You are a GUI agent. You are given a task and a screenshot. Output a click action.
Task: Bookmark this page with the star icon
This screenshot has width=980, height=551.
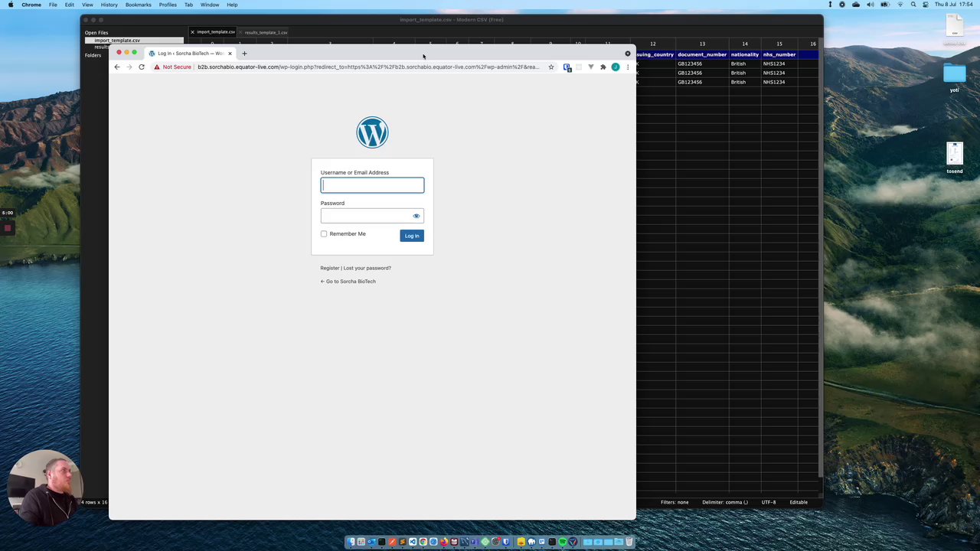(x=550, y=67)
